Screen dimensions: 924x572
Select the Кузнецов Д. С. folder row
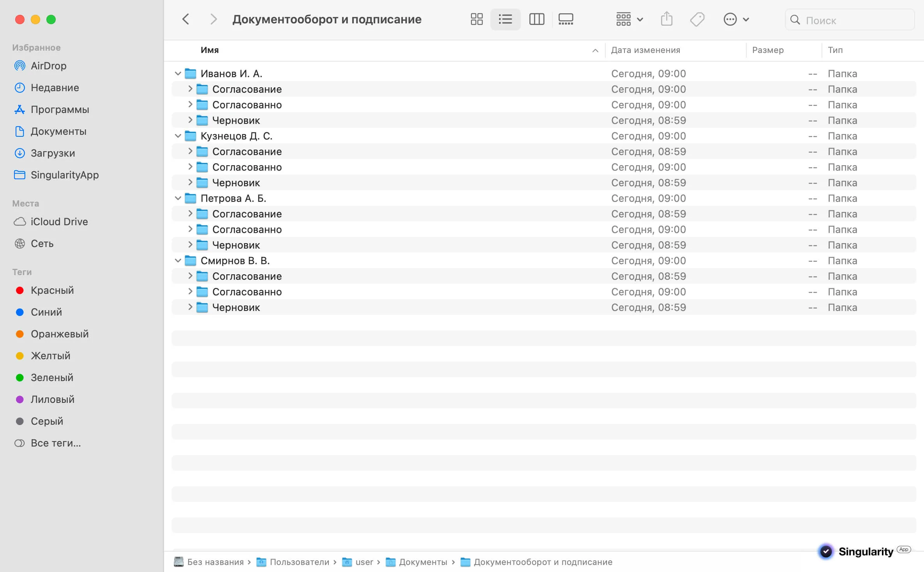[x=544, y=136]
